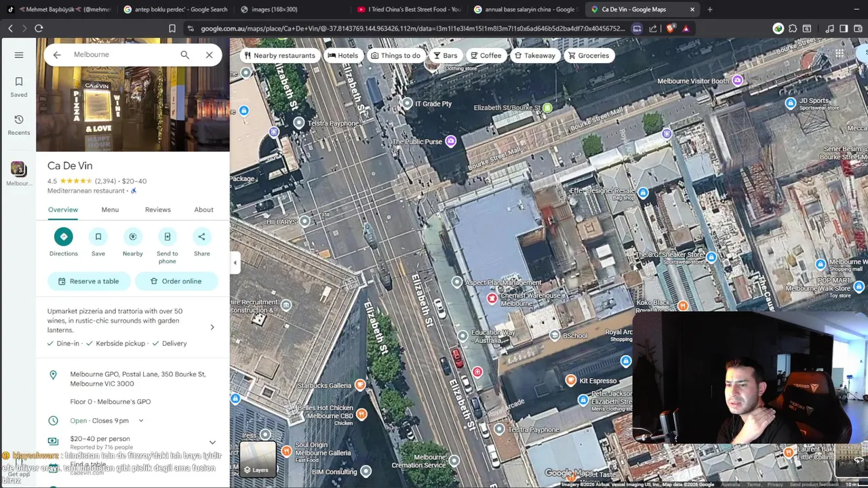The height and width of the screenshot is (488, 868).
Task: Click the Elizabeth St/Bourke St tram stop
Action: pyautogui.click(x=547, y=108)
